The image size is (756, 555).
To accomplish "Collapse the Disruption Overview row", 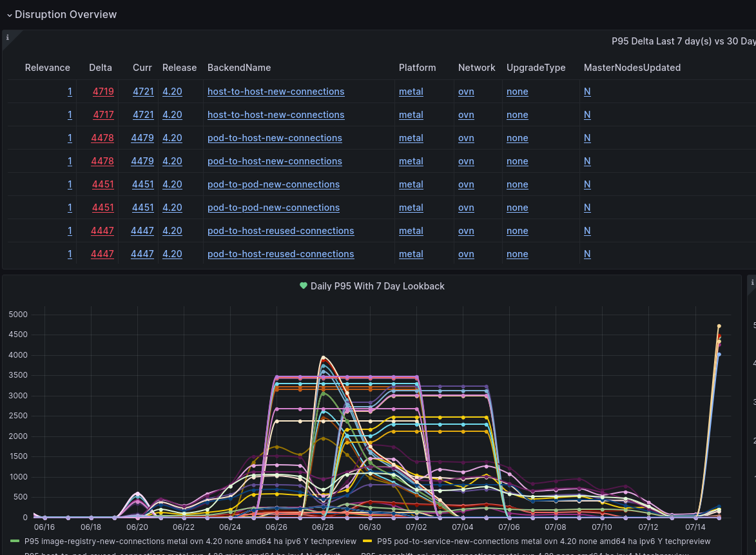I will [x=10, y=15].
